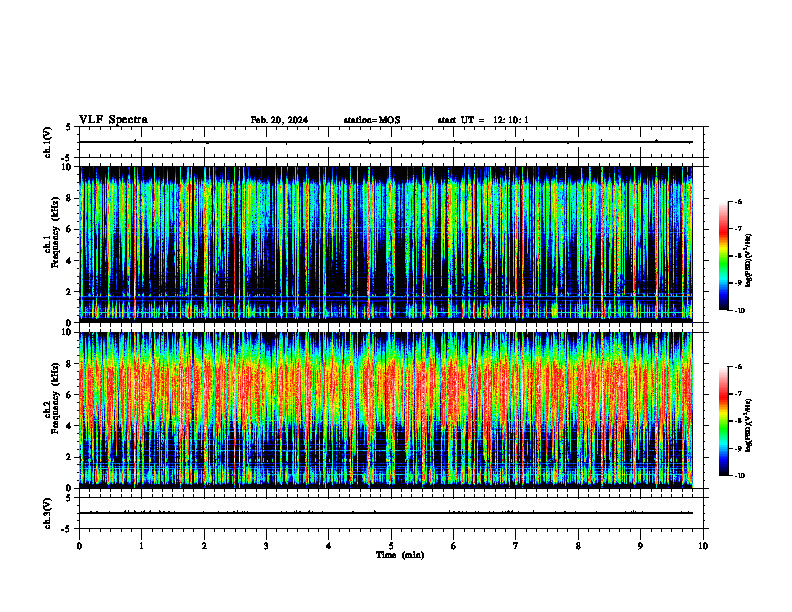Viewport: 792px width, 612px height.
Task: Click the 'ch.3(V)' axis label at bottom
Action: pos(47,513)
